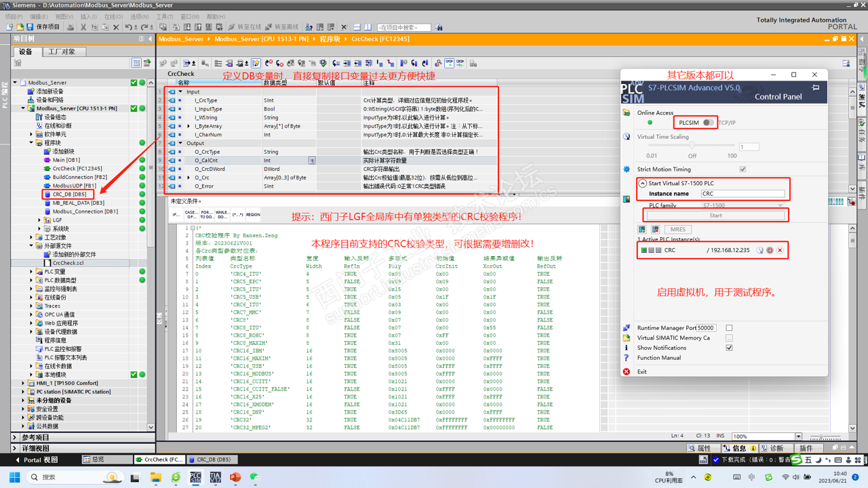Open the 在线(O) menu
Screen dimensions: 868x488
[x=113, y=17]
